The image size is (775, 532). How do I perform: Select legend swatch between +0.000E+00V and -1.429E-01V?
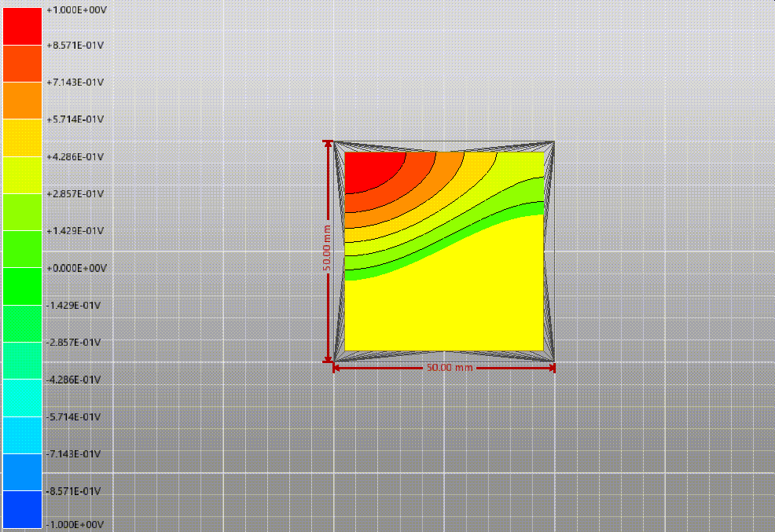[x=22, y=287]
